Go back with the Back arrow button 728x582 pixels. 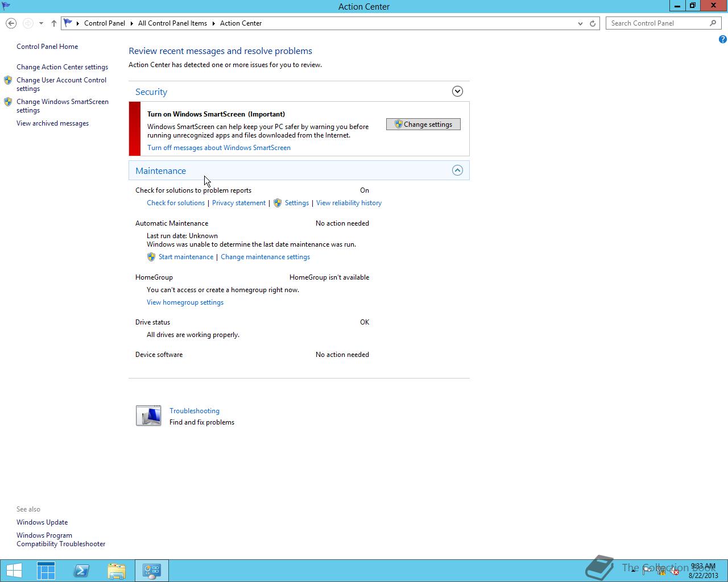tap(11, 23)
